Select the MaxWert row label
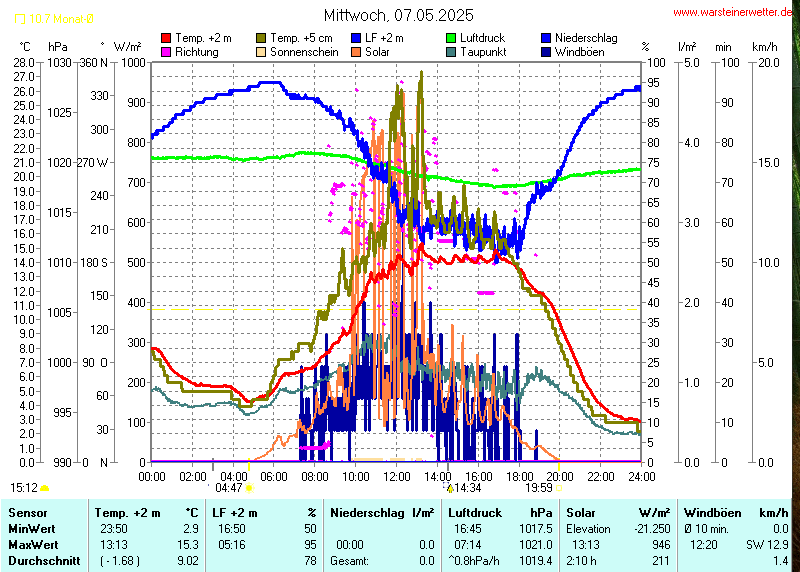This screenshot has width=800, height=572. pos(33,544)
